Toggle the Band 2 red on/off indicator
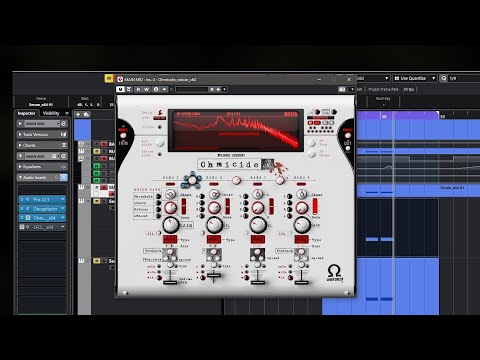This screenshot has width=480, height=360. coord(214,184)
